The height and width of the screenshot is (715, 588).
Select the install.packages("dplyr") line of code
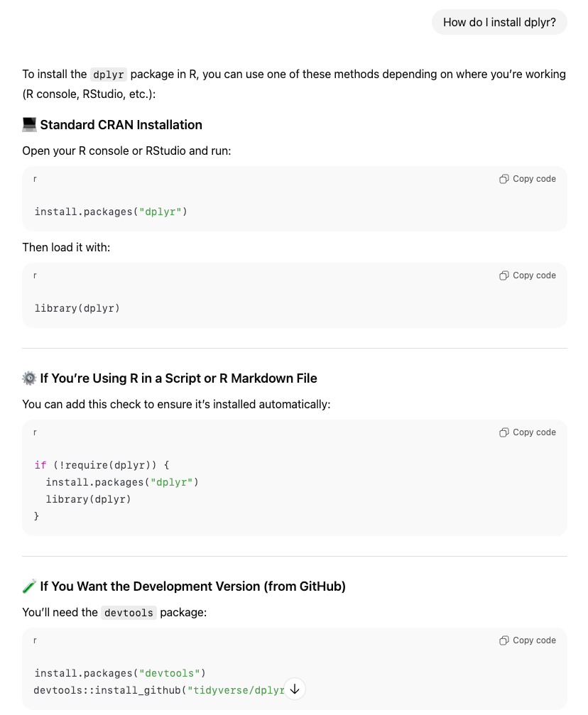click(109, 211)
